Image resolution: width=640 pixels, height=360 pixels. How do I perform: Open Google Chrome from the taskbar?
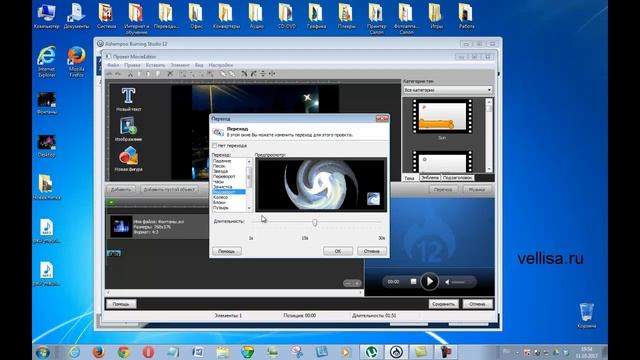coord(123,352)
